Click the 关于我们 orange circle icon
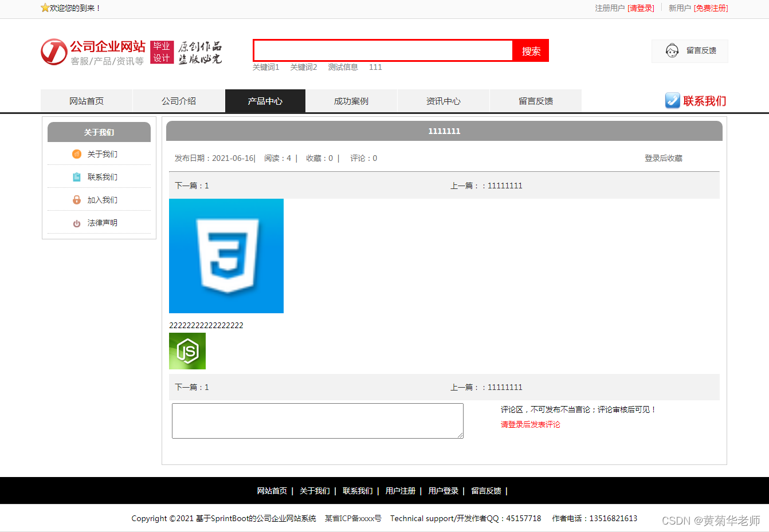Viewport: 769px width, 532px height. [77, 153]
